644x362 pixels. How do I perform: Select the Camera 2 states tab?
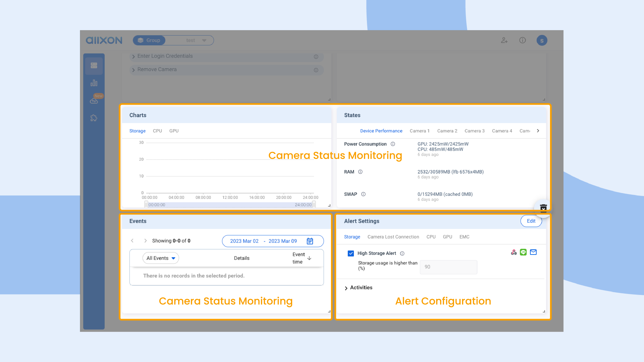[x=447, y=131]
